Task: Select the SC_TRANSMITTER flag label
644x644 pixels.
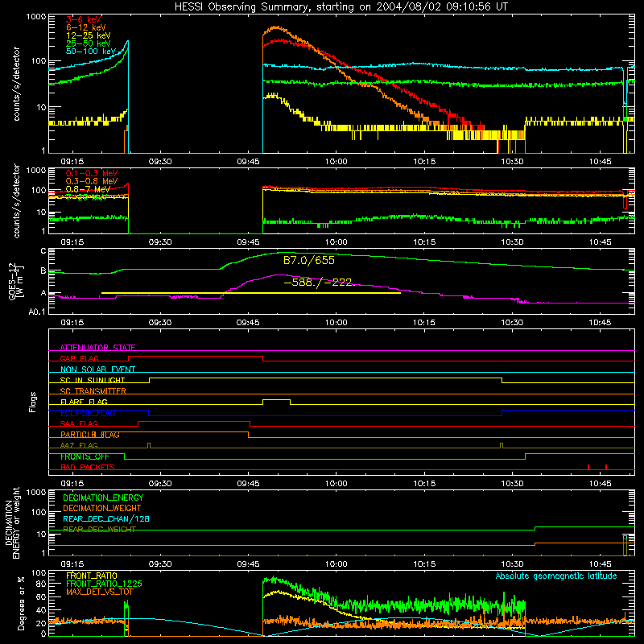Action: (93, 391)
